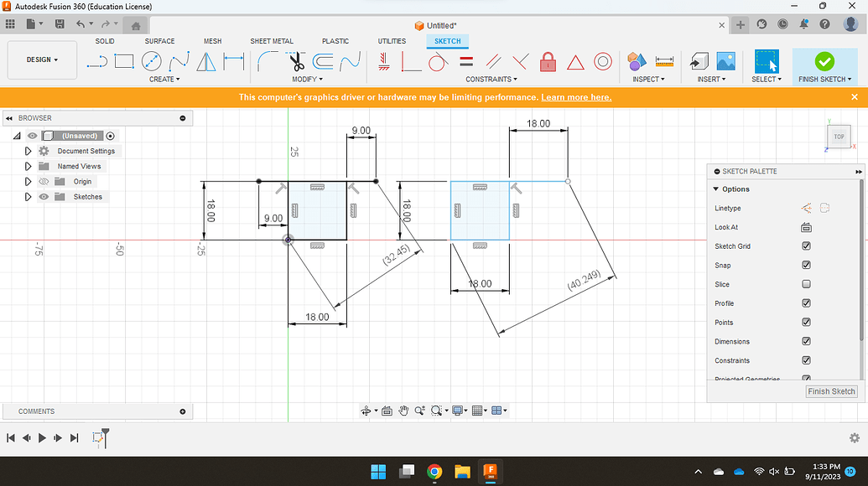Image resolution: width=868 pixels, height=486 pixels.
Task: Click Finish Sketch button in Sketch Palette
Action: (x=831, y=391)
